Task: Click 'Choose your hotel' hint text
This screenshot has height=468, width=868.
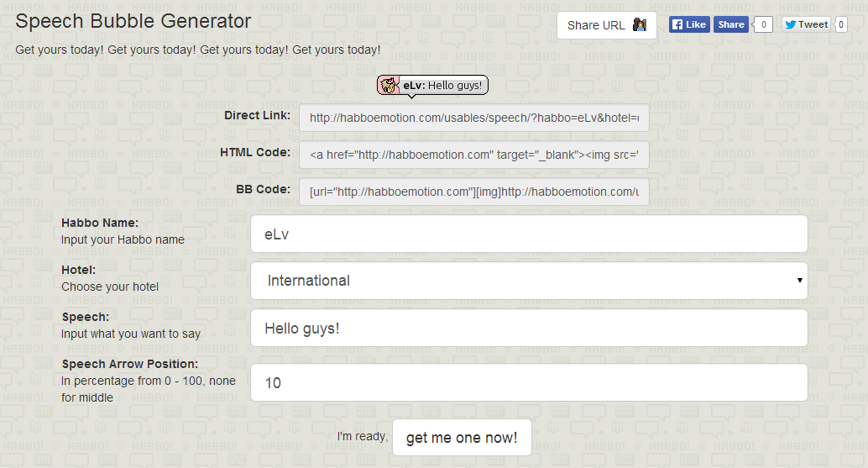Action: [x=110, y=287]
